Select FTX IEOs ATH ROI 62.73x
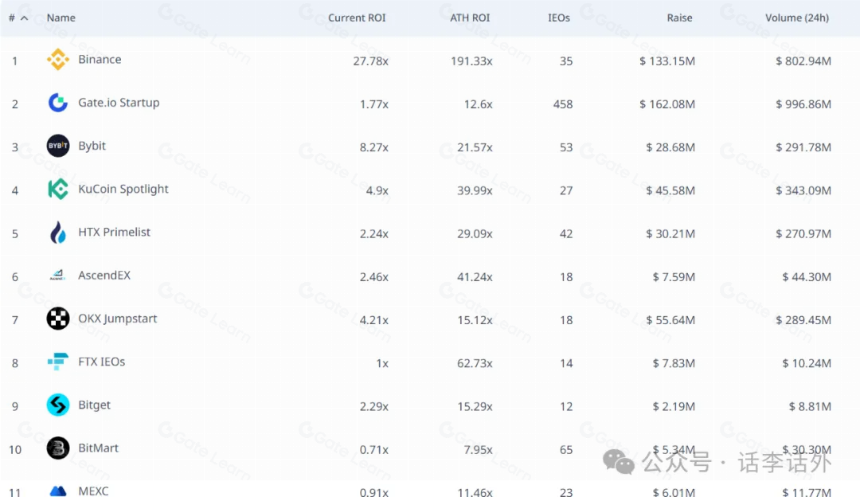Screen dimensions: 860x497 (x=475, y=363)
